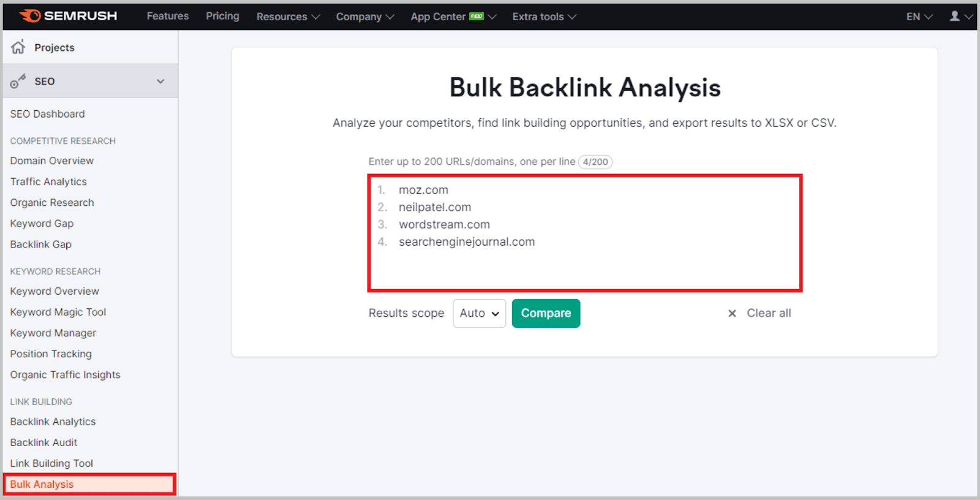
Task: Open Keyword Overview in sidebar
Action: 55,291
